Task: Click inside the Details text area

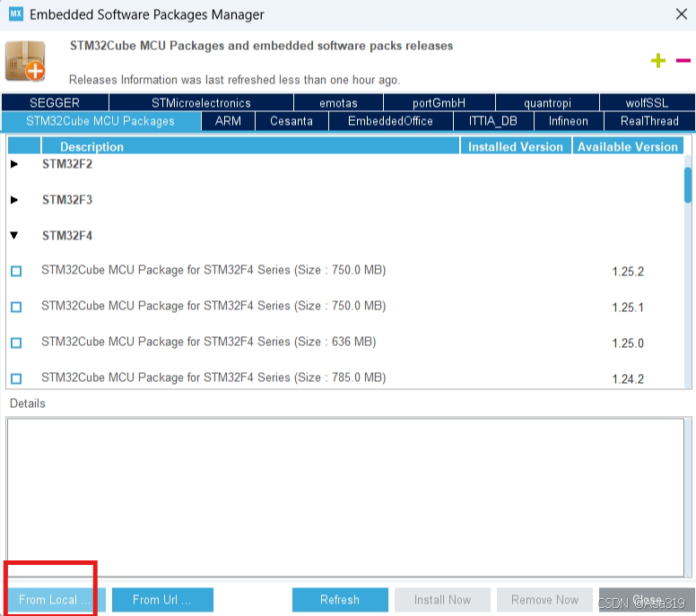Action: coord(345,497)
